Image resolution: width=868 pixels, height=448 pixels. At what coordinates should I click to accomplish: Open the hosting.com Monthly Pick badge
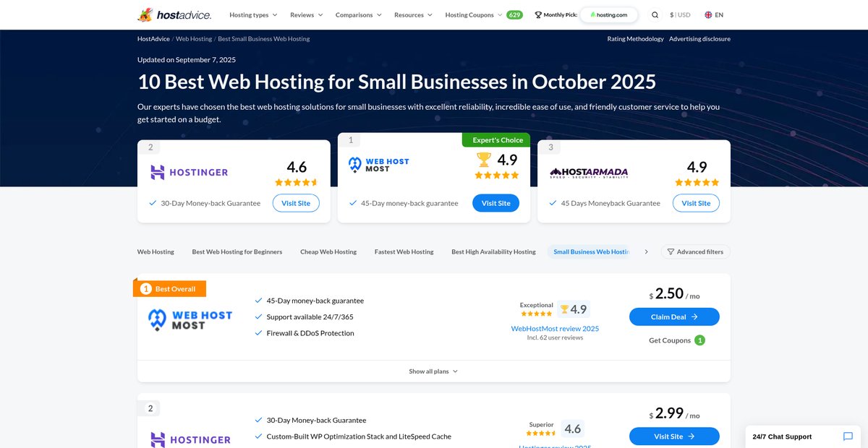click(609, 14)
